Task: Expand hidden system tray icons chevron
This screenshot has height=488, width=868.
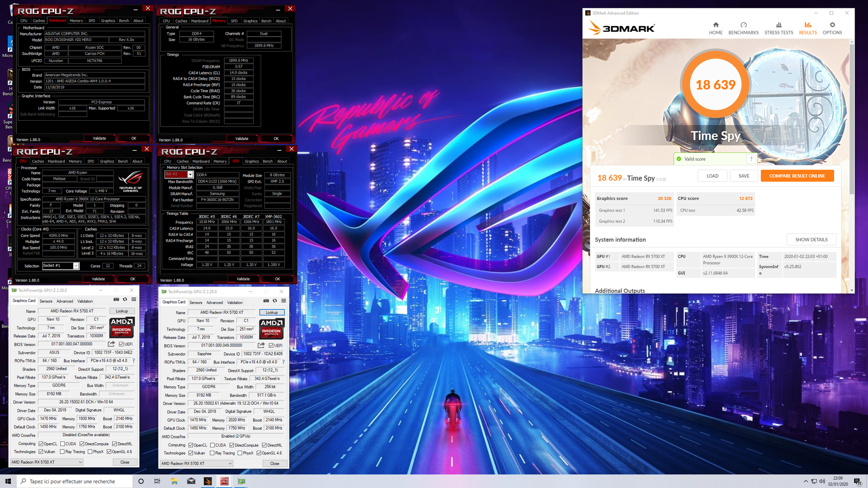Action: click(806, 481)
